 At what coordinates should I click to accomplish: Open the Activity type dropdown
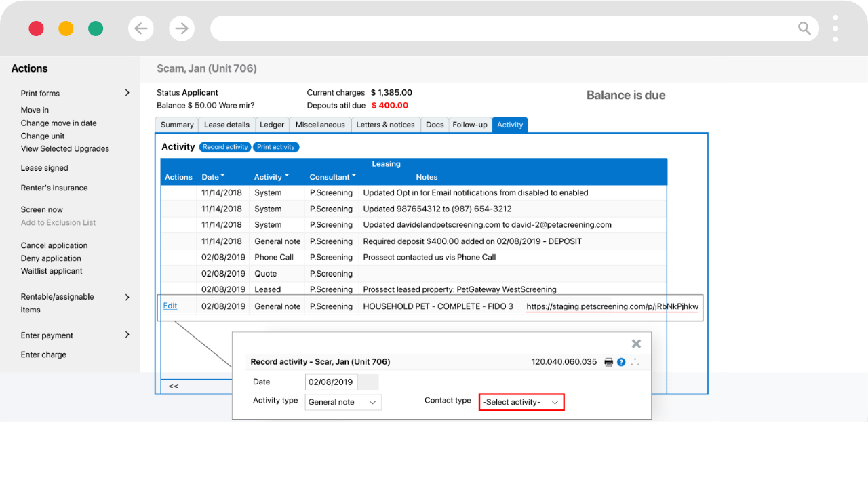coord(342,402)
